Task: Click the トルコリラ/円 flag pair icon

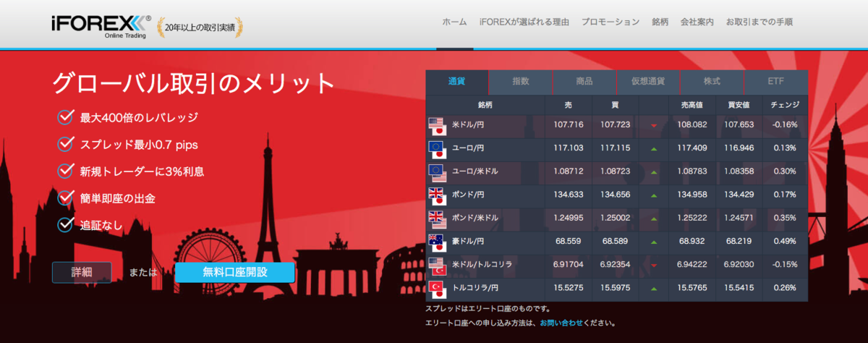Action: click(x=436, y=289)
